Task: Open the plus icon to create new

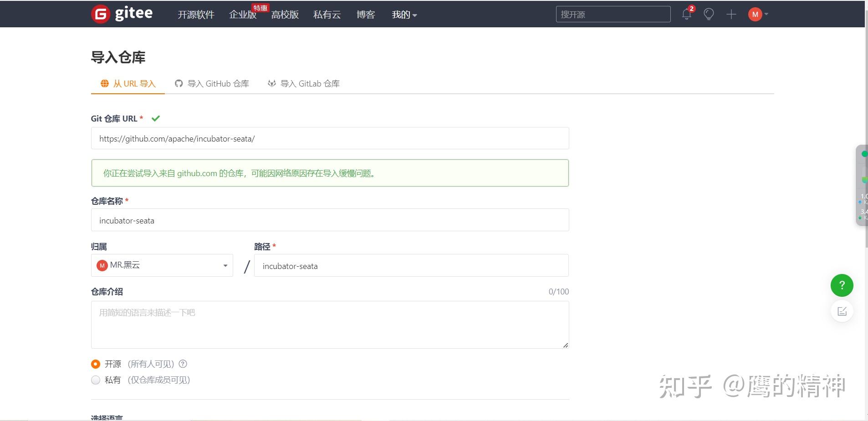Action: tap(730, 14)
